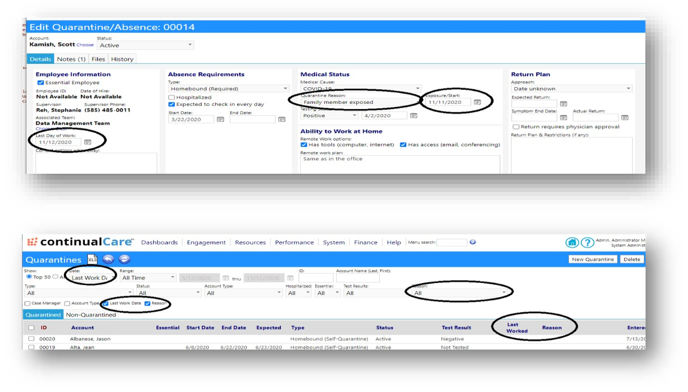Open calendar picker for Last Day of Work
Viewport: 688px width, 392px height.
(88, 142)
